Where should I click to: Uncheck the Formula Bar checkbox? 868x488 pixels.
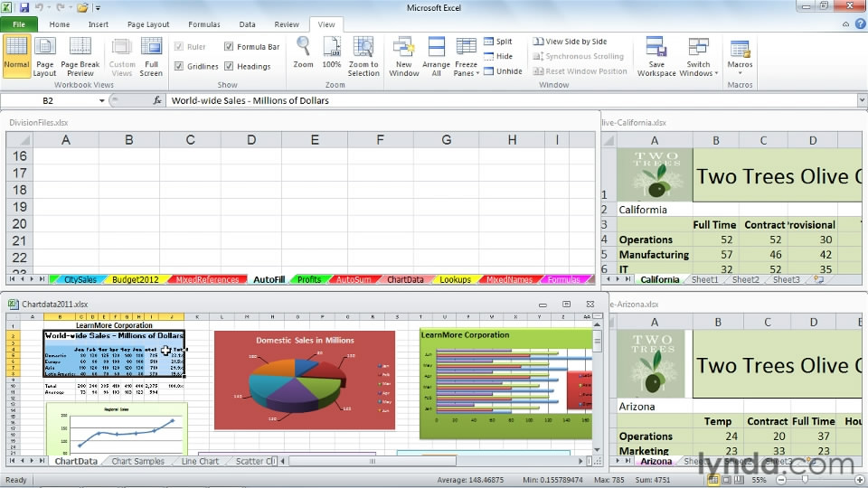(229, 46)
